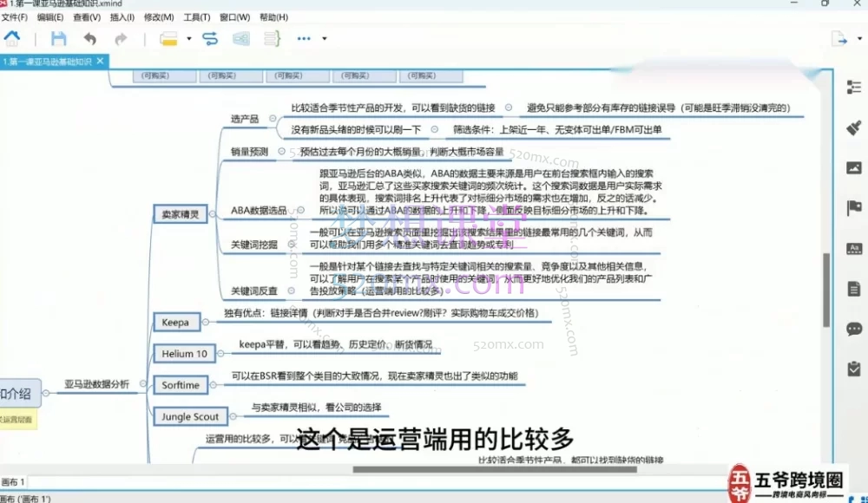The height and width of the screenshot is (503, 868).
Task: Select the Jungle Scout topic node
Action: point(190,416)
